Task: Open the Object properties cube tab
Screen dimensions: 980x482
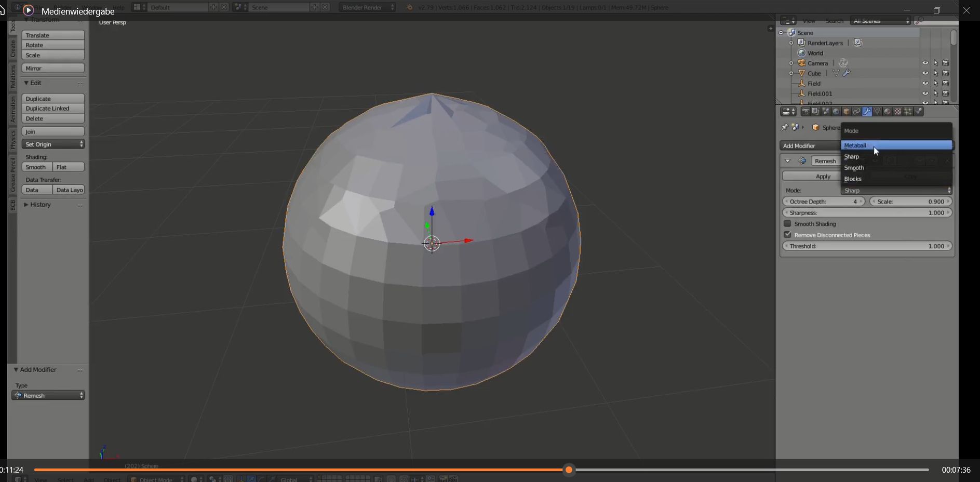Action: coord(847,112)
